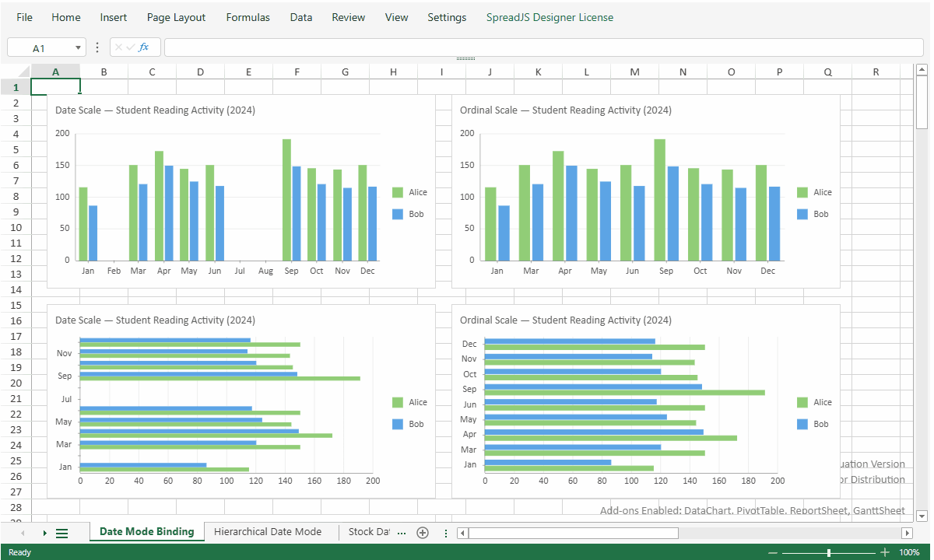The image size is (934, 560).
Task: Click Alice legend in top-right chart
Action: (814, 192)
